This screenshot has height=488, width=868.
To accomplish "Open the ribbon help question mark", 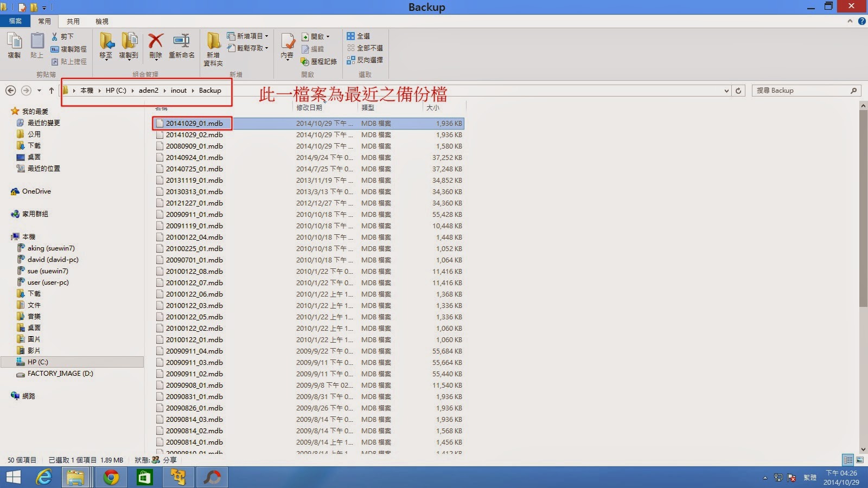I will 861,21.
